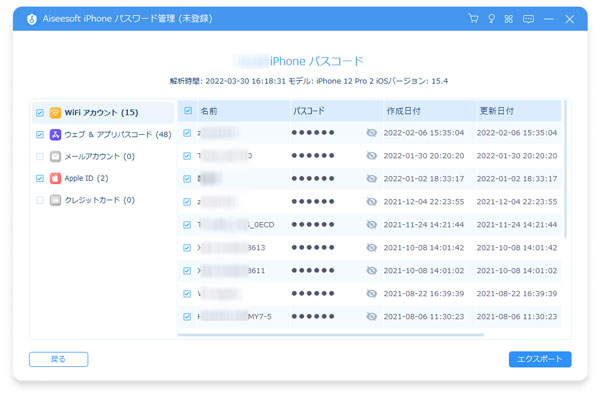
Task: Click the key registration icon
Action: tap(491, 19)
